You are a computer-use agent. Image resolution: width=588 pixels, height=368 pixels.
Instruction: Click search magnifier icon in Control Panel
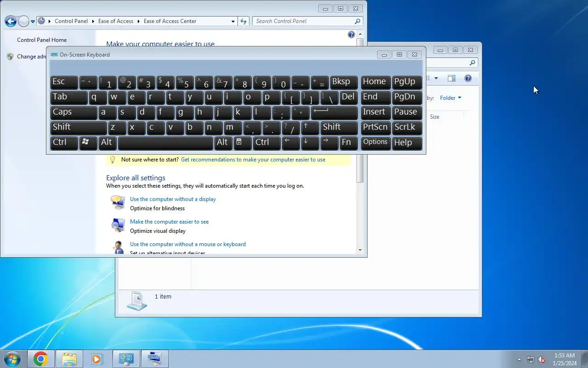pos(357,21)
